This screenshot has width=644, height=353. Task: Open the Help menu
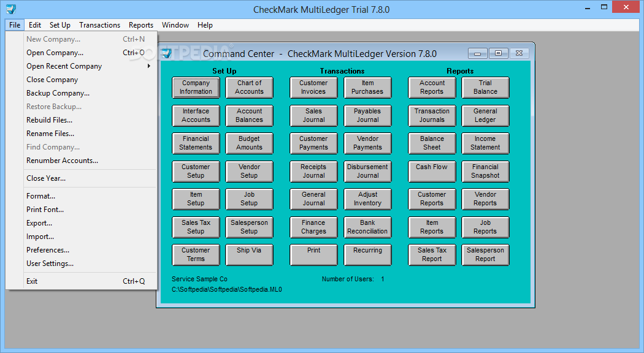point(205,25)
